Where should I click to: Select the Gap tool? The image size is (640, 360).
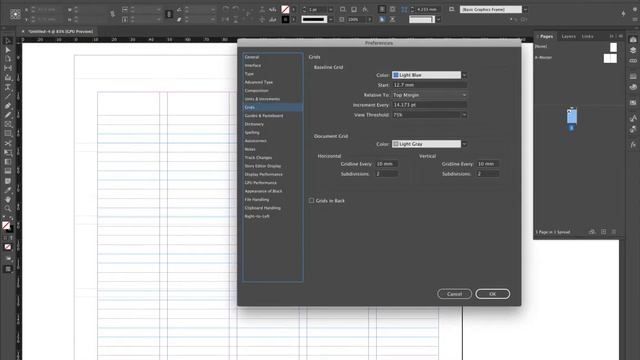coord(8,68)
